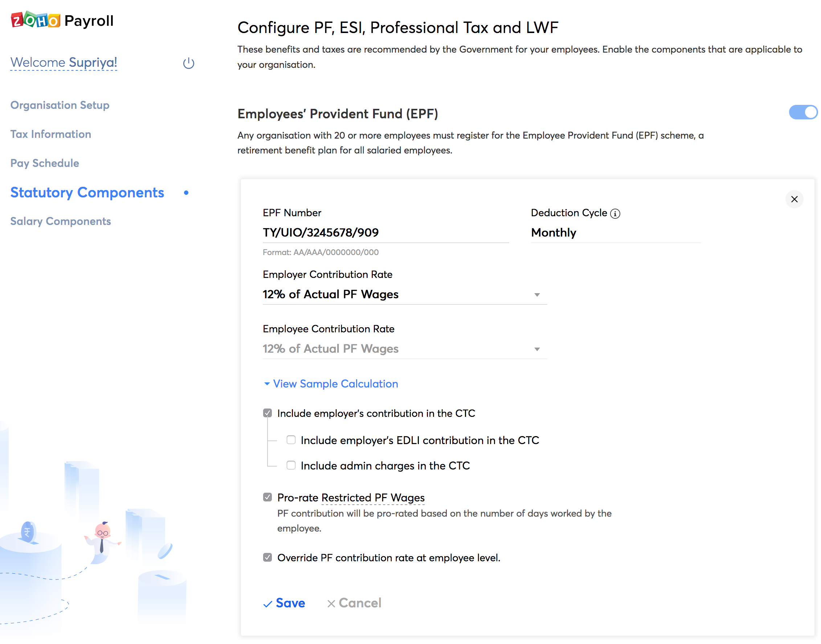Click the Welcome Supriya link

(x=64, y=62)
